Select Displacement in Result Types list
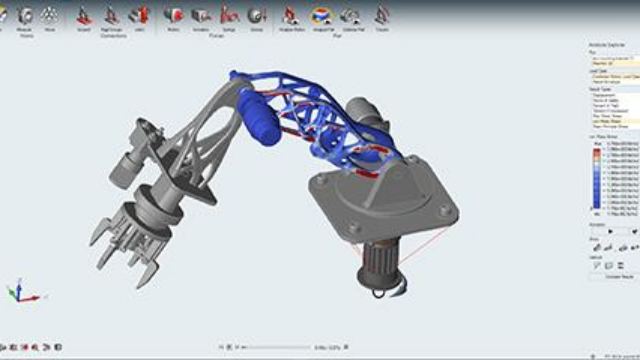 point(616,95)
